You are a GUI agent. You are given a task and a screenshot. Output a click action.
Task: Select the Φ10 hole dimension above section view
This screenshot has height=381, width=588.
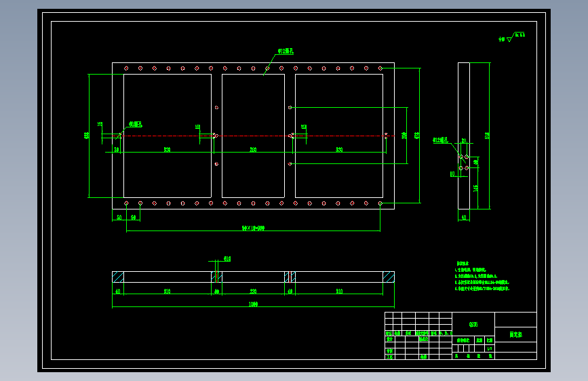click(227, 259)
